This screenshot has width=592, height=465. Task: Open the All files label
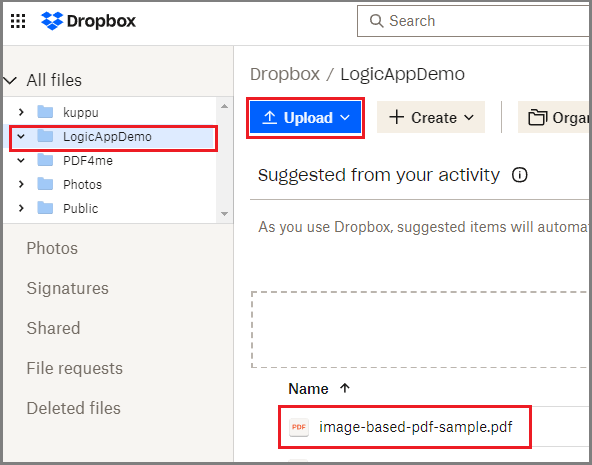click(x=54, y=80)
